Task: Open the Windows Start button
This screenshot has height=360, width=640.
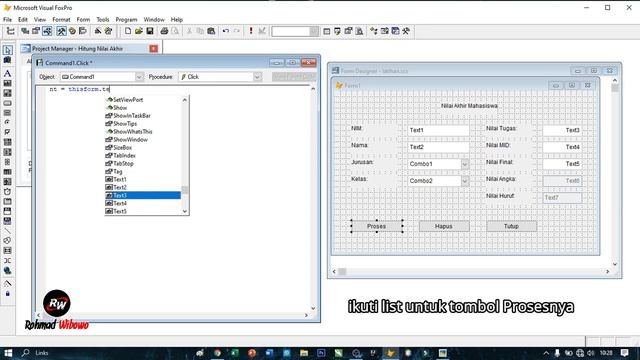Action: pyautogui.click(x=8, y=353)
